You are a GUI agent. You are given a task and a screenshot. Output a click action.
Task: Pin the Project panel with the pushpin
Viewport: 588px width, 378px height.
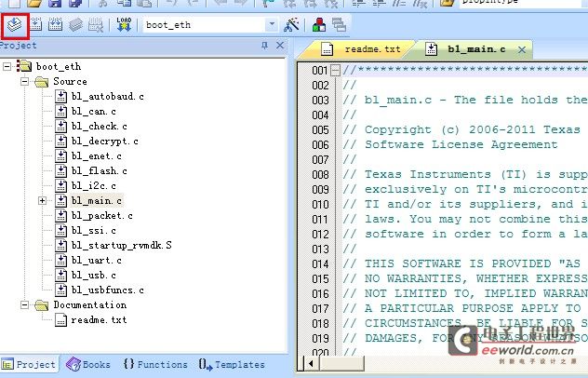(264, 46)
